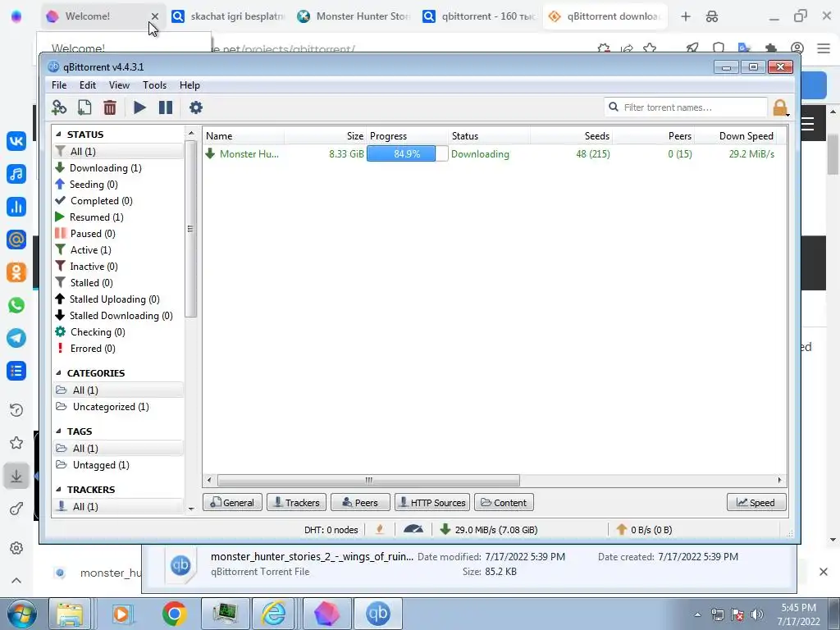Switch to the Peers tab
The image size is (840, 630).
click(360, 503)
